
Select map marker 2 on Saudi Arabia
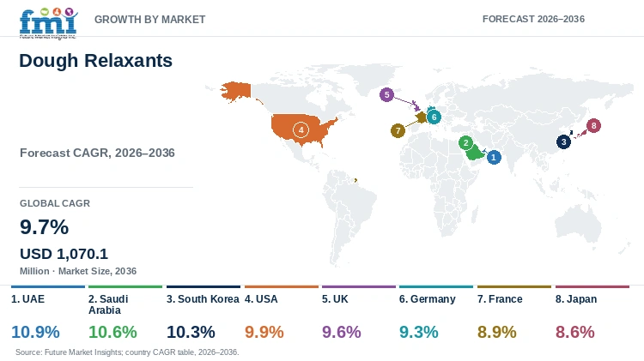465,142
